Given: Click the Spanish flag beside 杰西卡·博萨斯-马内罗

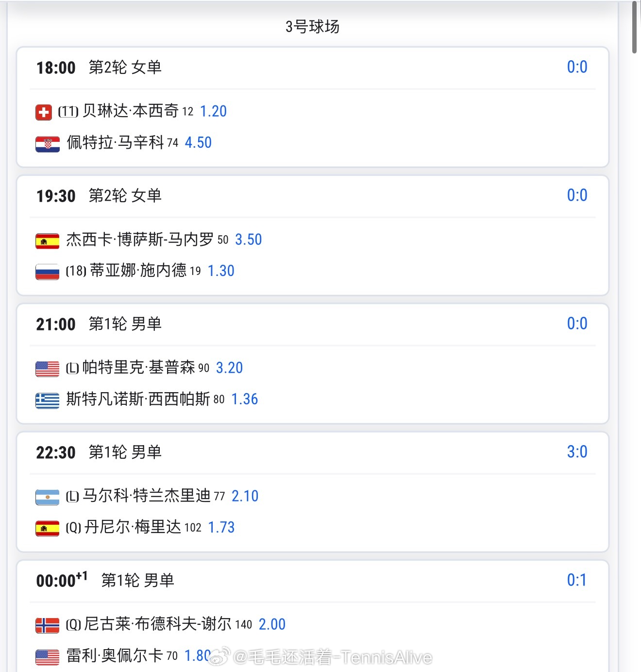Looking at the screenshot, I should [47, 241].
